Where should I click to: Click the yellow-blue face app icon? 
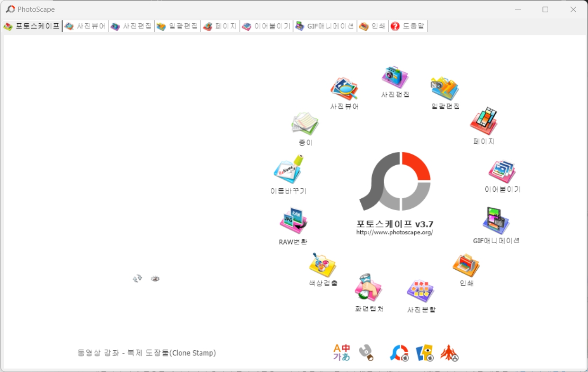pyautogui.click(x=425, y=353)
